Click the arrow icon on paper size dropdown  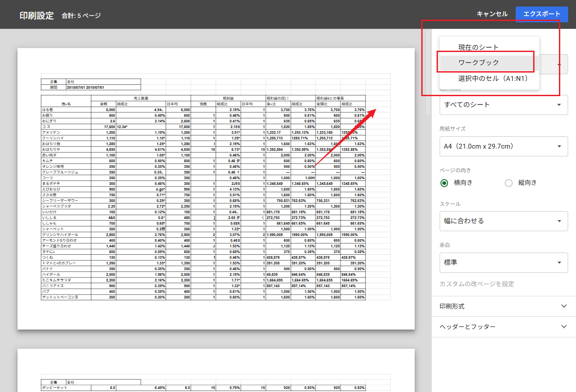click(x=559, y=146)
